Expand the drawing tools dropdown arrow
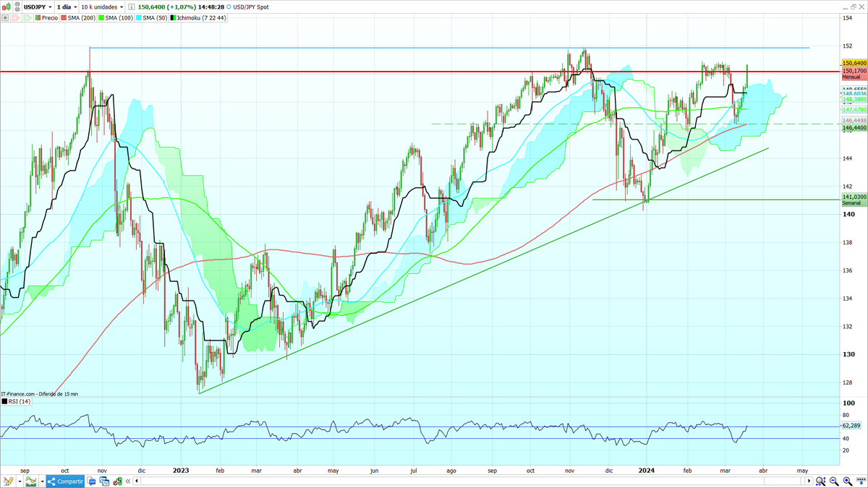The width and height of the screenshot is (868, 488). 20,481
